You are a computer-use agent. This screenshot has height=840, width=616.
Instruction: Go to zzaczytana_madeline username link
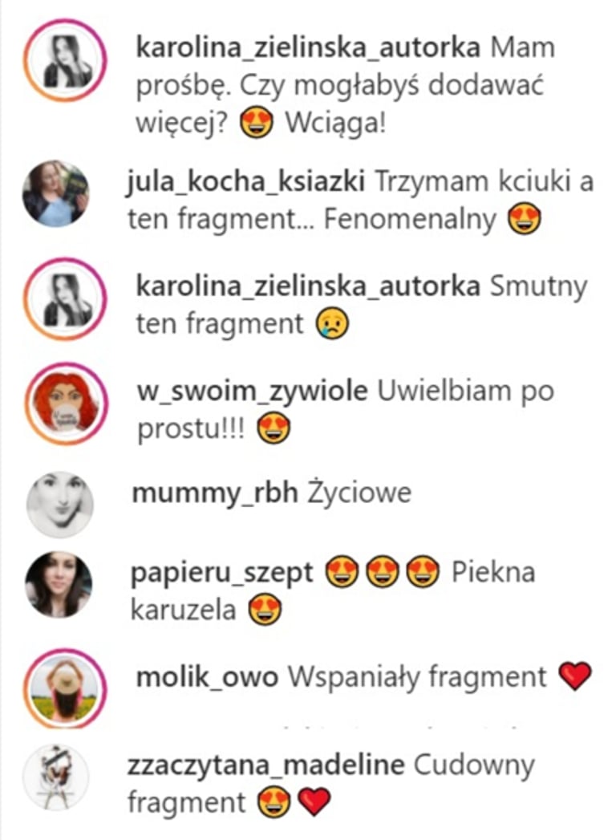(265, 765)
